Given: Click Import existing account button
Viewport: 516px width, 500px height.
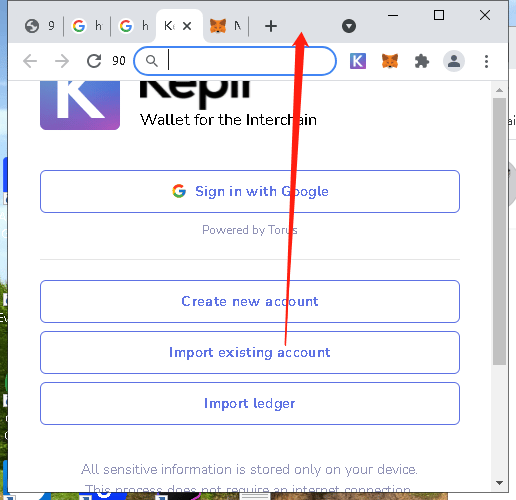Looking at the screenshot, I should 250,352.
